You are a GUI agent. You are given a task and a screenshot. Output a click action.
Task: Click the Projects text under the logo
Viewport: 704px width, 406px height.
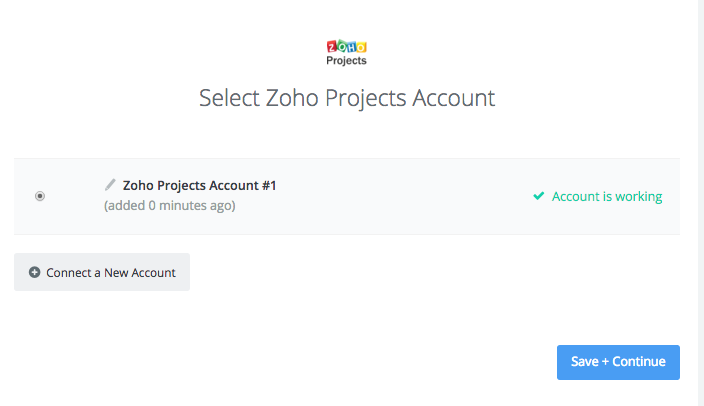346,61
